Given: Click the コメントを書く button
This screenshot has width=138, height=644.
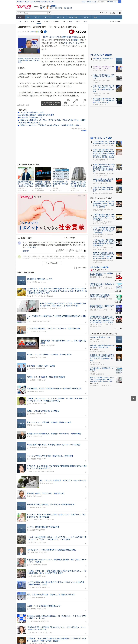Looking at the screenshot, I should pos(69,238).
